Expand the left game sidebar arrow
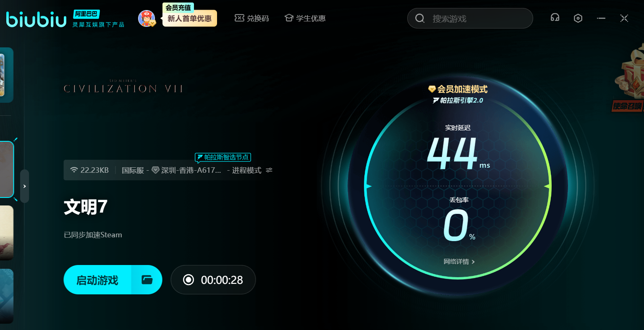The image size is (644, 330). point(25,186)
